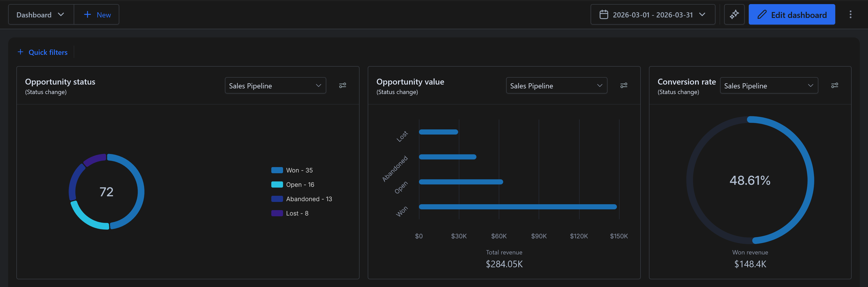This screenshot has width=868, height=287.
Task: Click the plus icon on New button
Action: click(87, 15)
